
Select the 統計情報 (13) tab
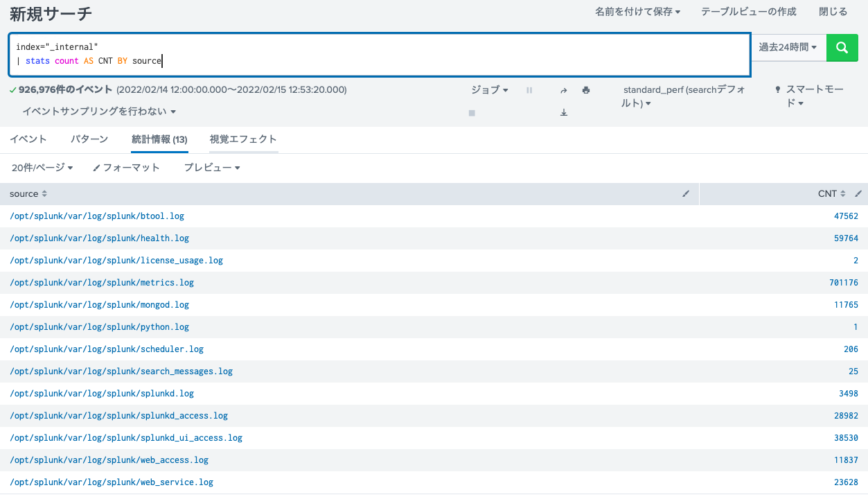159,139
